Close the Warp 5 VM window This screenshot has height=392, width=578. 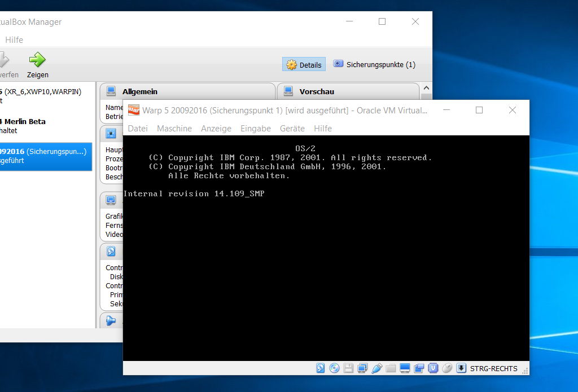point(513,110)
